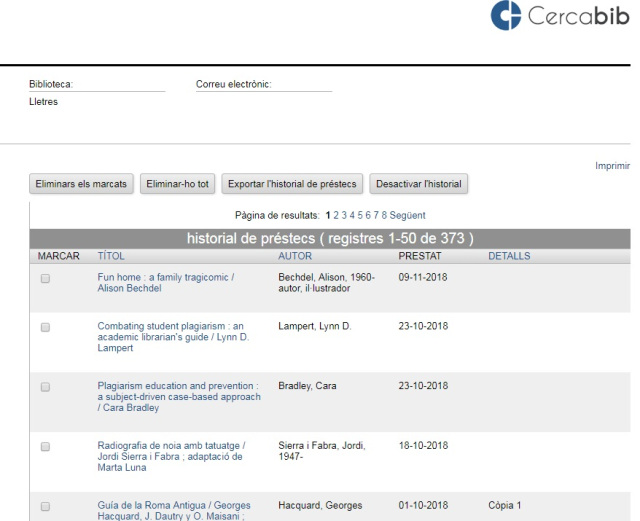Click the Eliminar-ho tot button

click(x=177, y=184)
